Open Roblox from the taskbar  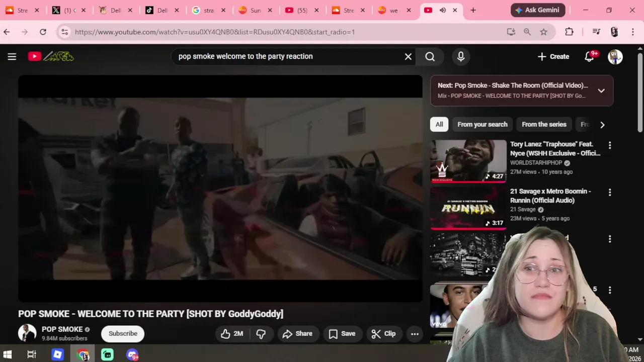[x=57, y=354]
